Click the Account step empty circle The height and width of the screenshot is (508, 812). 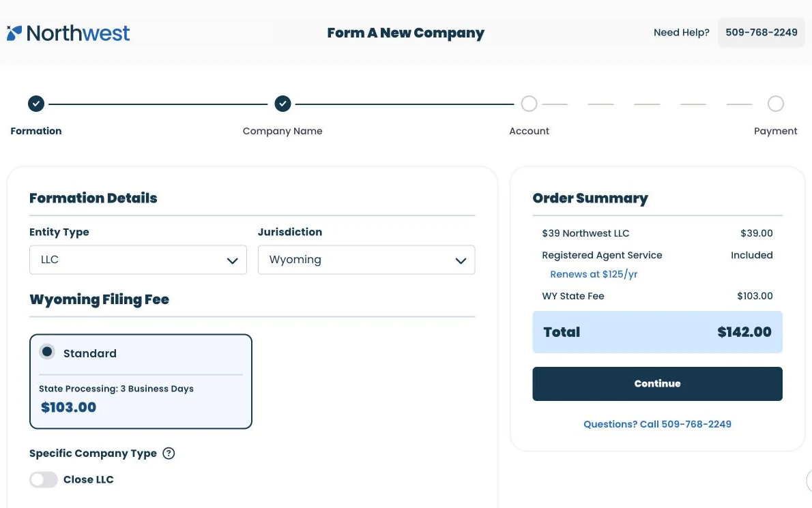click(x=529, y=104)
